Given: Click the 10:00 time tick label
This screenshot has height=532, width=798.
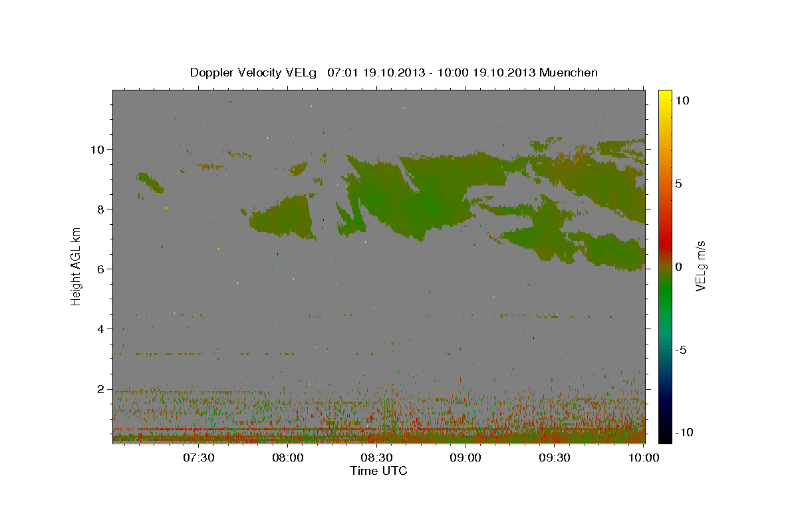Looking at the screenshot, I should coord(643,458).
